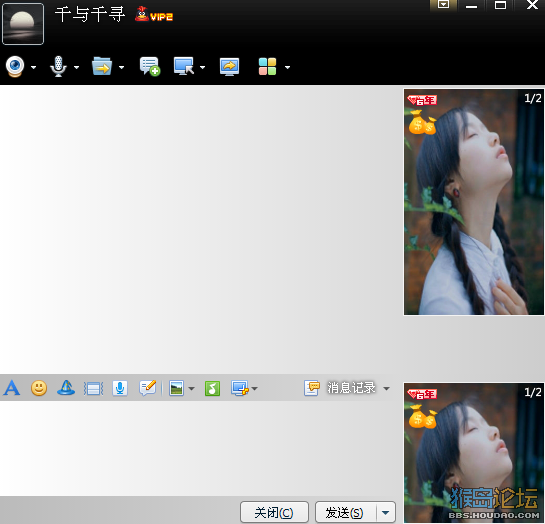This screenshot has width=545, height=524.
Task: Record a voice message icon
Action: tap(120, 388)
